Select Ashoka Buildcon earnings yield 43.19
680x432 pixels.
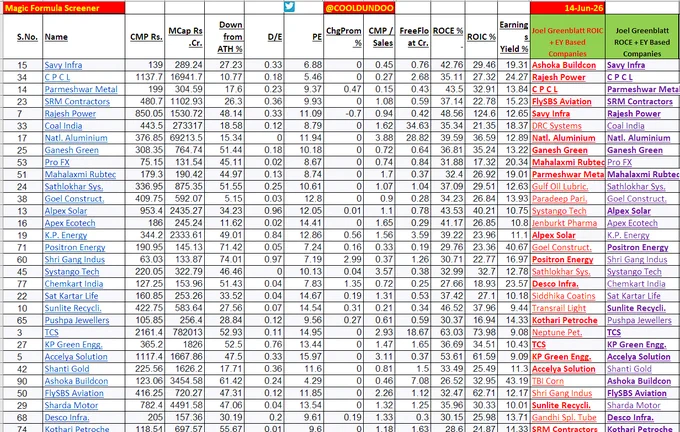pyautogui.click(x=514, y=381)
